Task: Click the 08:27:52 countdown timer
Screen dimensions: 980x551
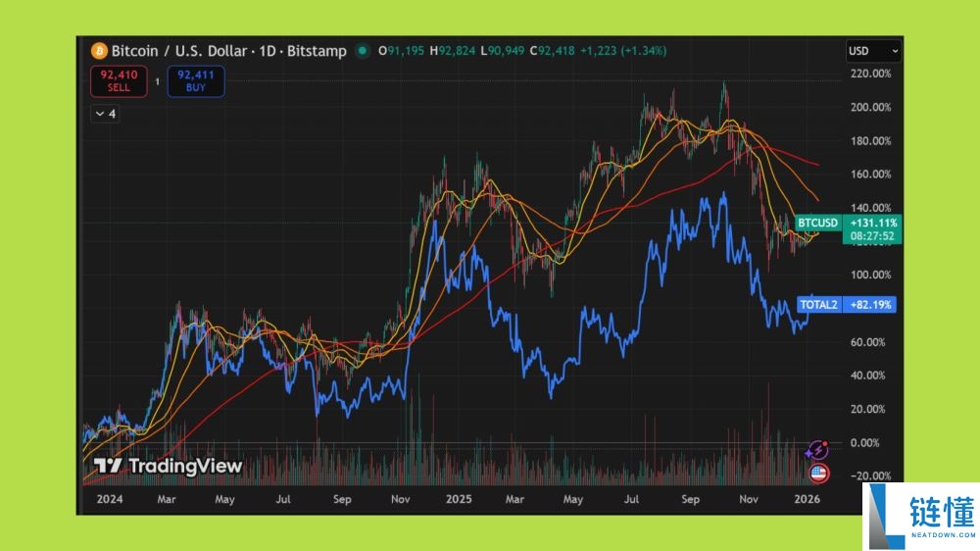Action: tap(872, 235)
